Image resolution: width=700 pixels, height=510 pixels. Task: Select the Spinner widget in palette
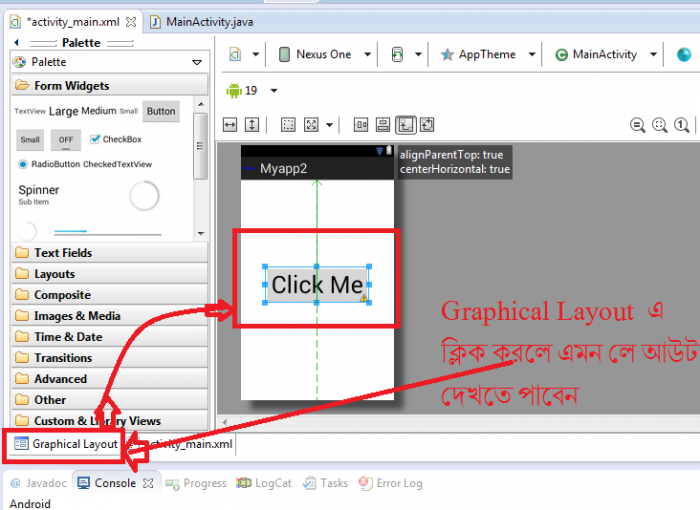coord(39,194)
